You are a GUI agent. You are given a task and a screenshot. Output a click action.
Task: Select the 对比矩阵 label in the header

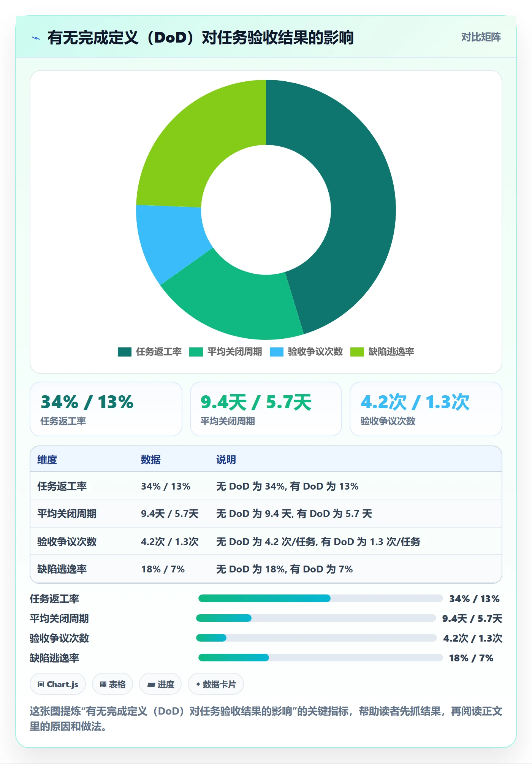(x=481, y=37)
